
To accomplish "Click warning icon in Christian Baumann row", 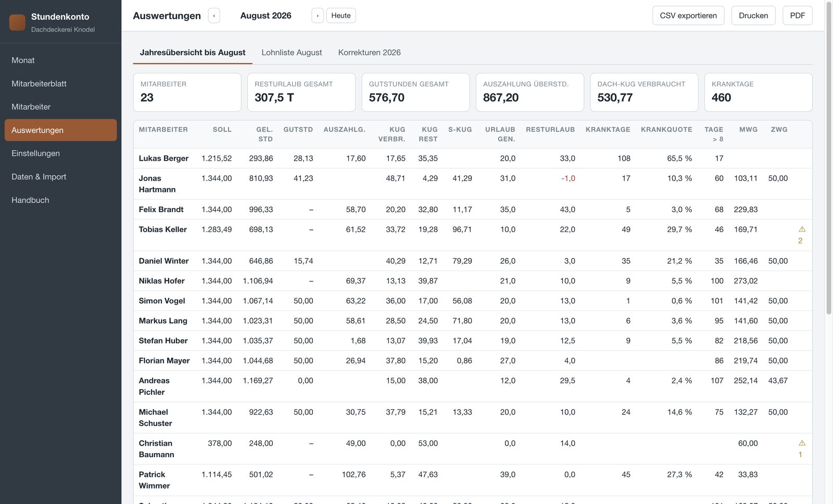I will coord(802,443).
